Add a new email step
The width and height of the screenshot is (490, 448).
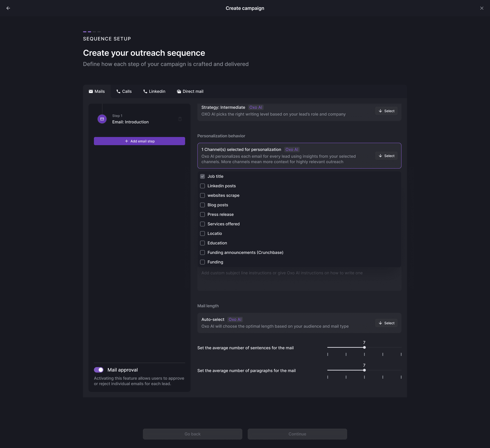pos(140,141)
